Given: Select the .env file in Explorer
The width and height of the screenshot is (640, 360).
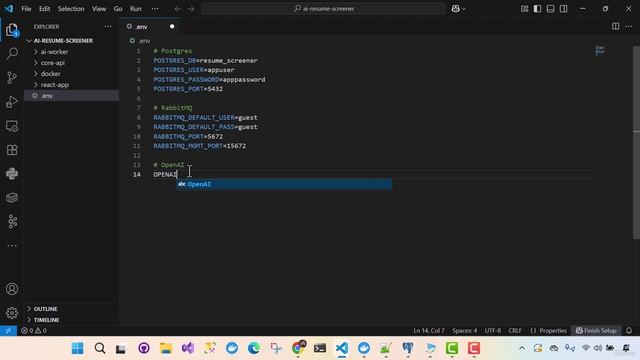Looking at the screenshot, I should 71,96.
